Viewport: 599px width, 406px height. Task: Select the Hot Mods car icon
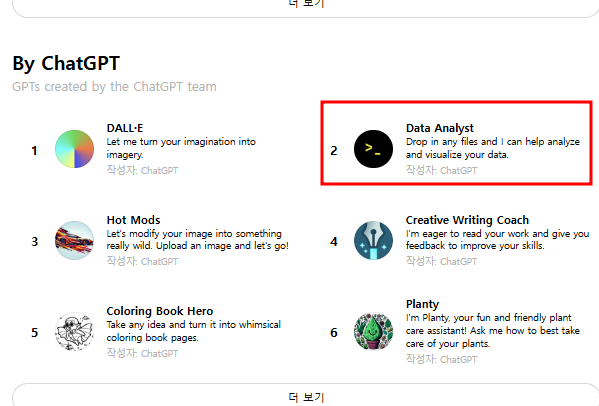click(x=74, y=241)
